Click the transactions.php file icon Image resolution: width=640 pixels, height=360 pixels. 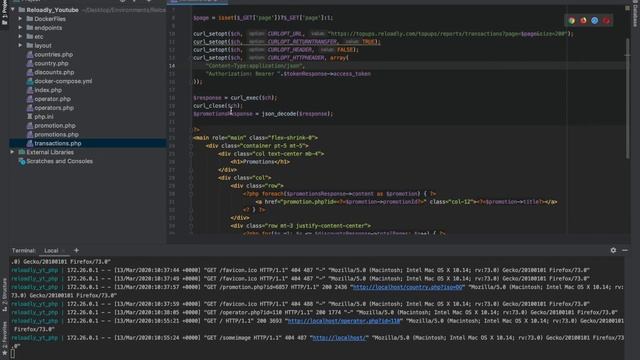pos(30,143)
